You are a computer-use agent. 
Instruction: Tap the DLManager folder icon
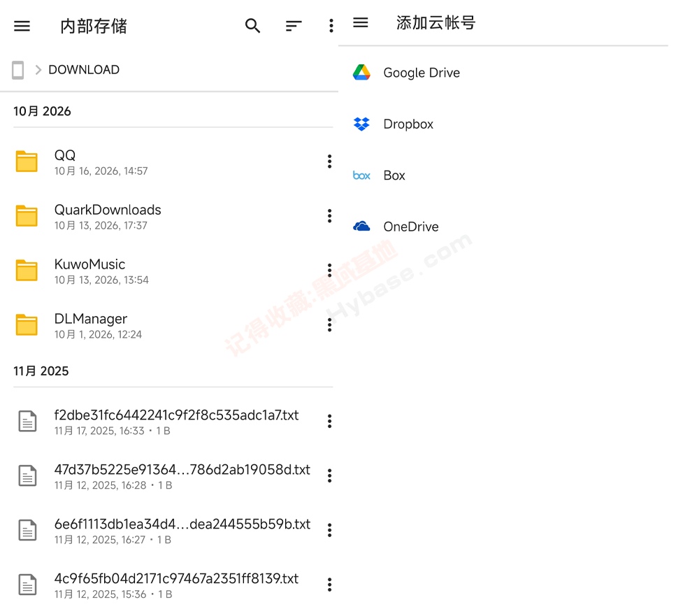pyautogui.click(x=27, y=324)
